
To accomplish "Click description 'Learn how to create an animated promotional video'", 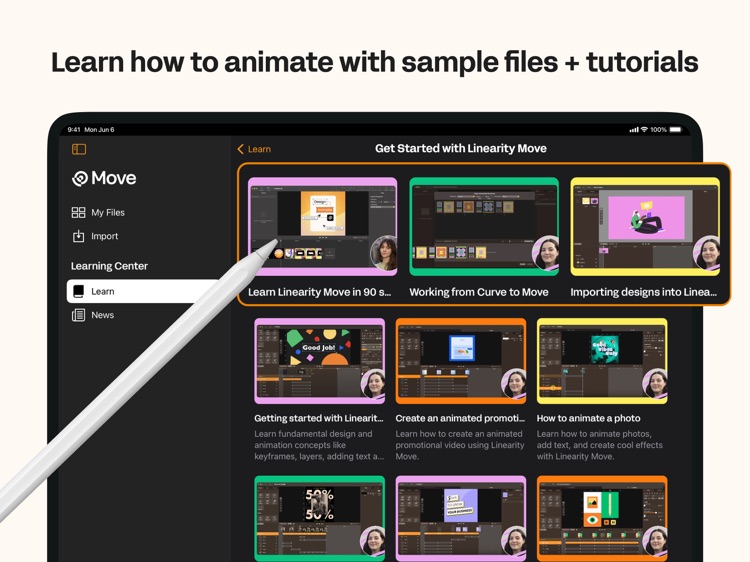I will tap(460, 445).
